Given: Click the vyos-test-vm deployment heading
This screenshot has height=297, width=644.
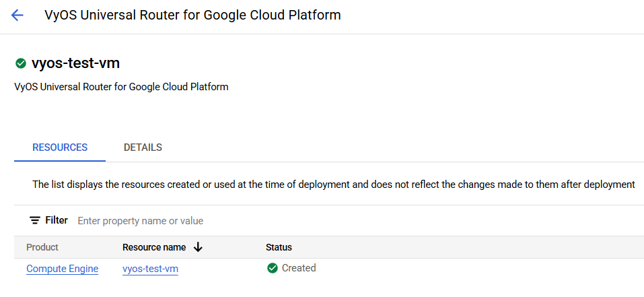Looking at the screenshot, I should 75,63.
